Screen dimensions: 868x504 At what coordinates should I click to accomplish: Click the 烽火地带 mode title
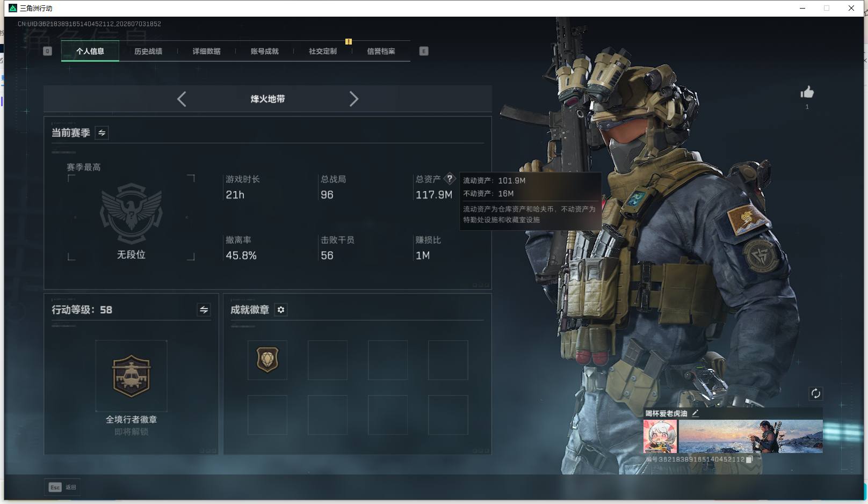click(x=267, y=99)
